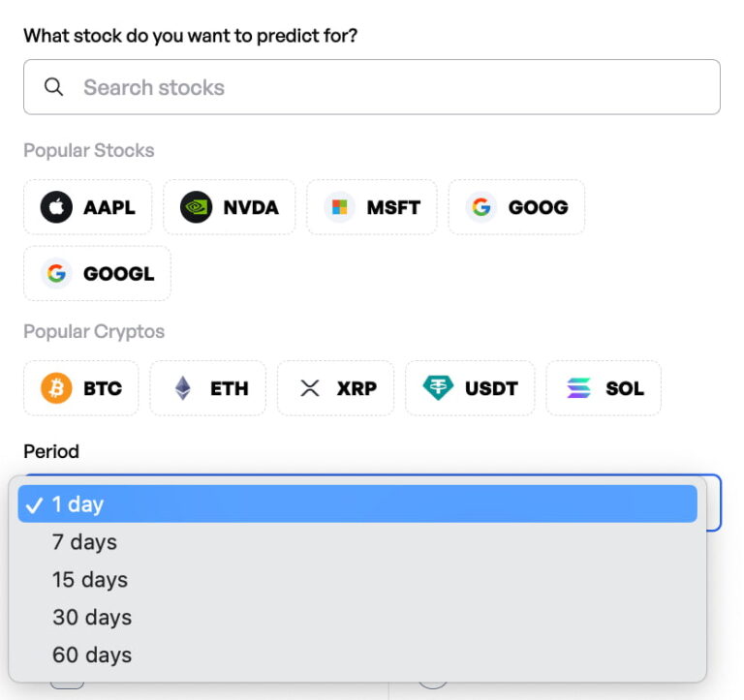Viewport: 744px width, 700px height.
Task: Click the Bitcoin logo icon
Action: (56, 388)
